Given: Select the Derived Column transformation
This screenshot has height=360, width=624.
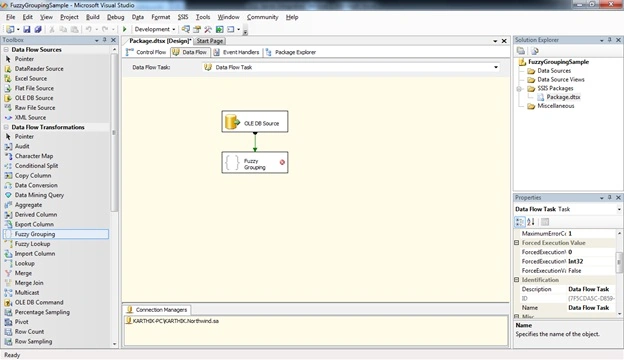Looking at the screenshot, I should click(36, 214).
